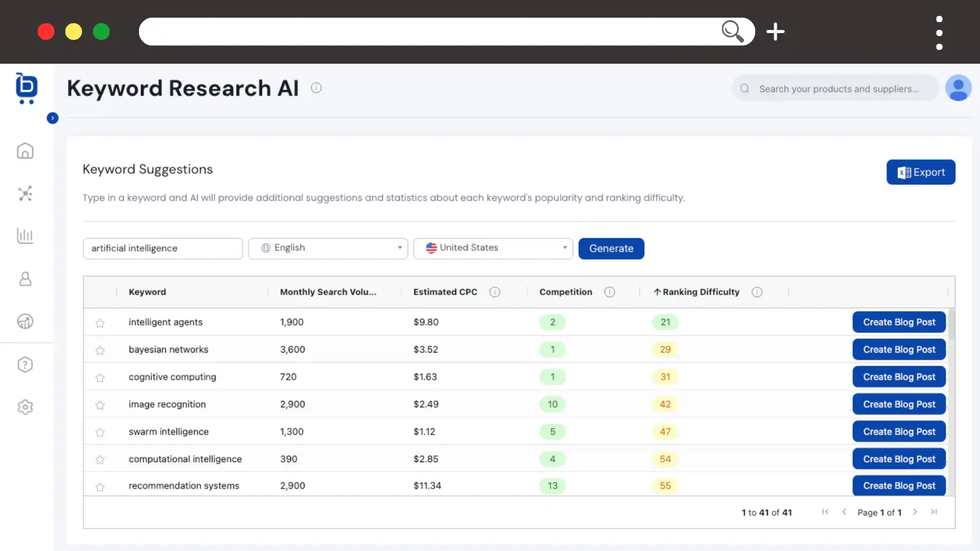Sort by Competition column header
The height and width of the screenshot is (551, 980).
pyautogui.click(x=566, y=292)
